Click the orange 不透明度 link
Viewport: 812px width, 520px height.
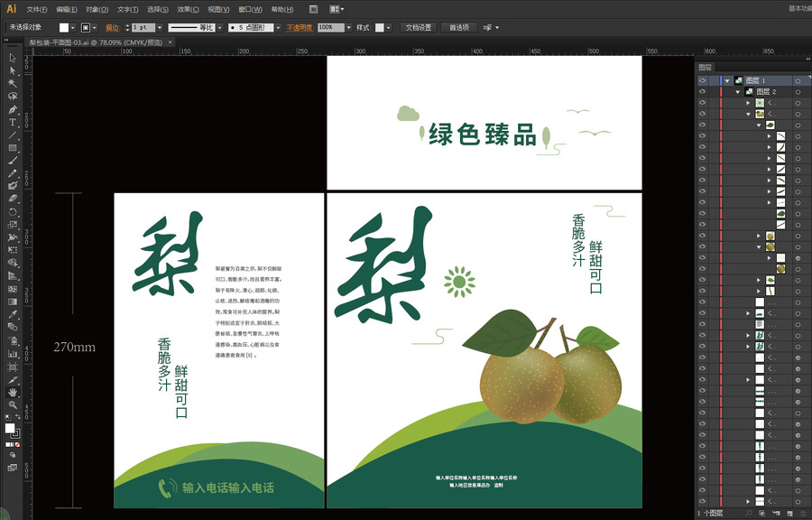pos(300,27)
